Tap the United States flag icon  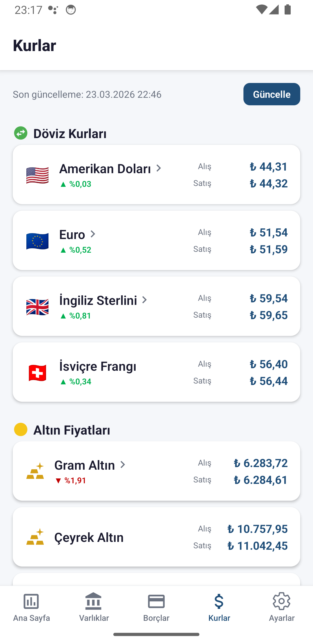click(37, 175)
